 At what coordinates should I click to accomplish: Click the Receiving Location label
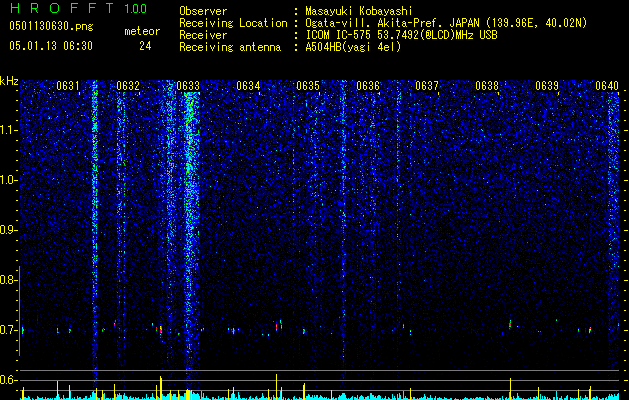click(x=233, y=23)
